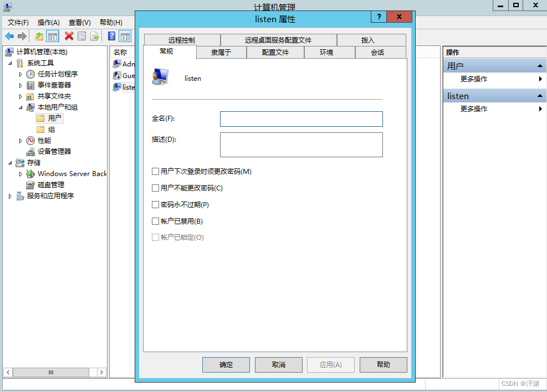Click the tree pane horizontal scrollbar thumb
Image resolution: width=547 pixels, height=392 pixels.
point(51,372)
